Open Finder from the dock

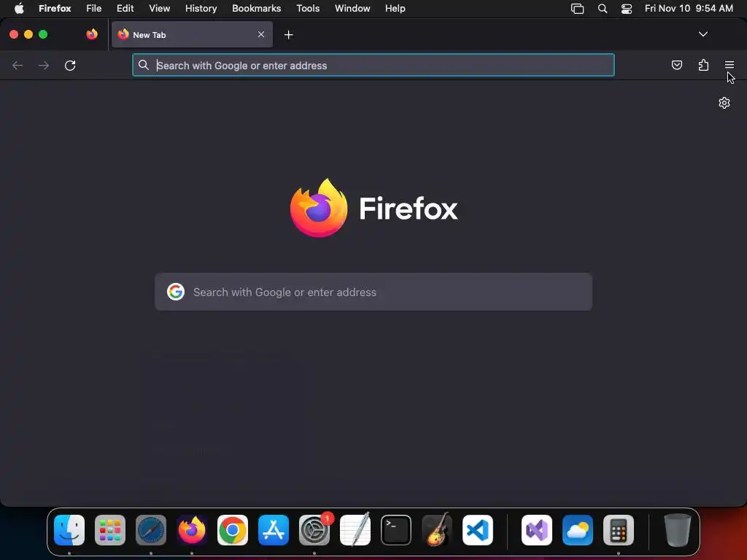tap(69, 530)
